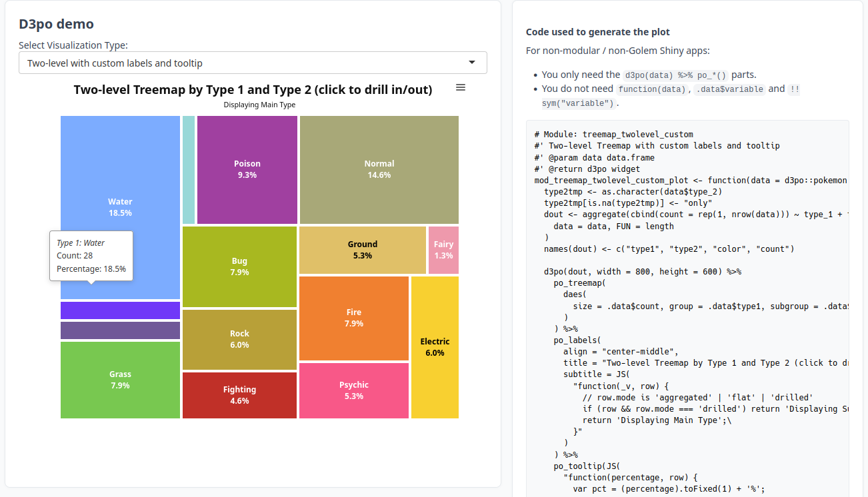The height and width of the screenshot is (497, 868).
Task: Select the small Fairy 1.3% tile
Action: point(443,250)
